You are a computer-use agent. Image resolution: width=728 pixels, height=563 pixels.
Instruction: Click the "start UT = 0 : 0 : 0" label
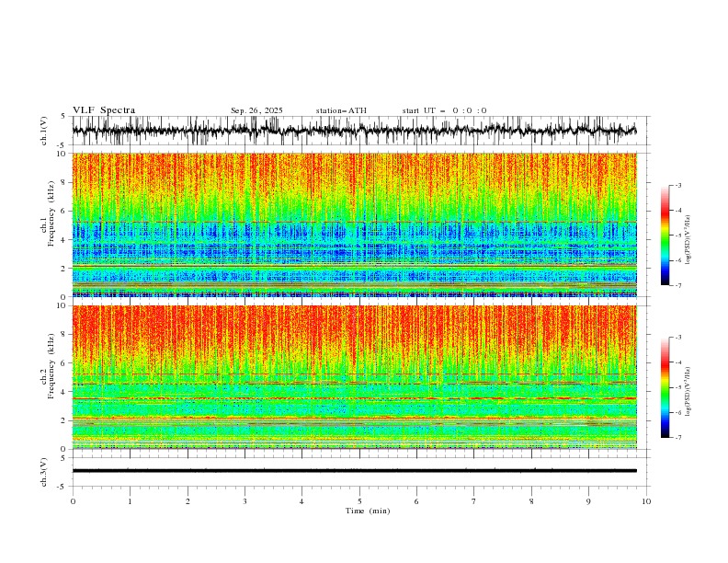coord(444,110)
